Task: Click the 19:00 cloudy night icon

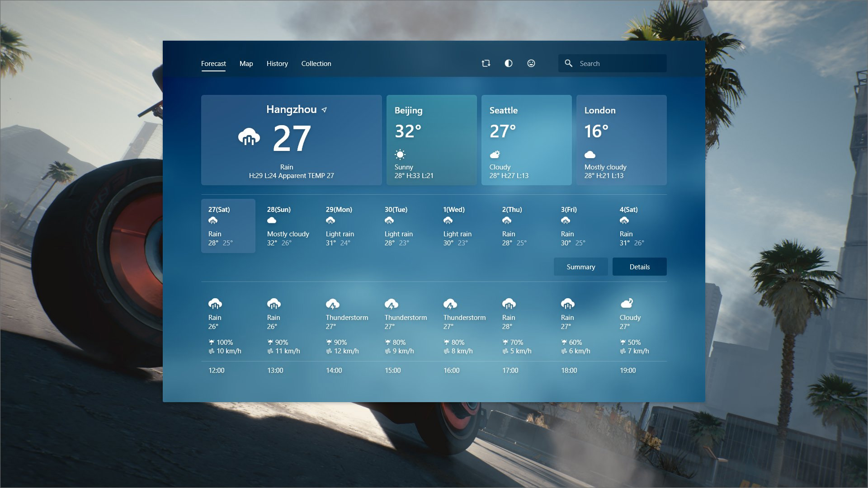Action: (x=627, y=303)
